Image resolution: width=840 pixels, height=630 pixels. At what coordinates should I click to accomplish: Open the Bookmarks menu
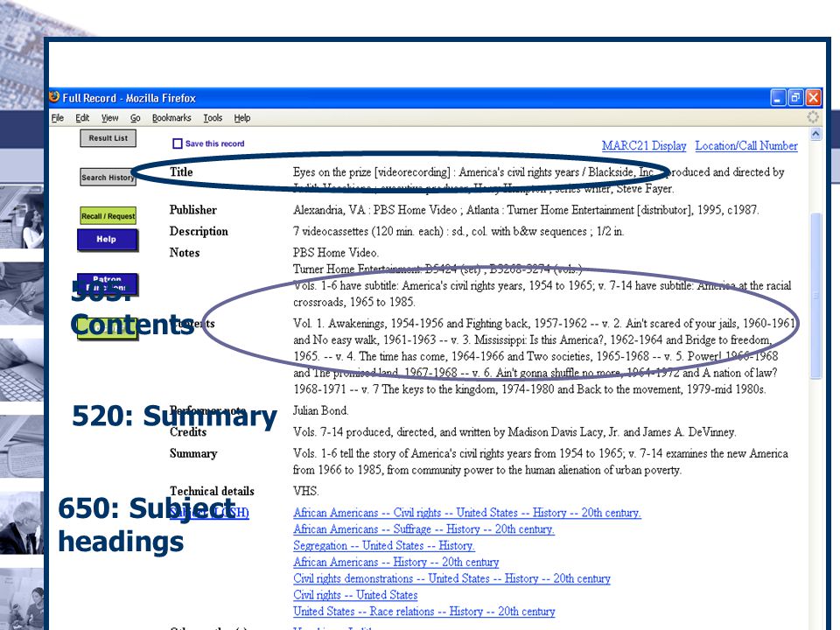pyautogui.click(x=171, y=118)
